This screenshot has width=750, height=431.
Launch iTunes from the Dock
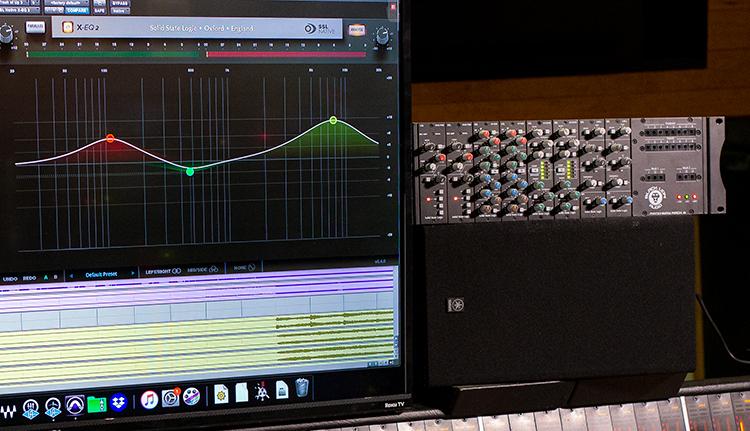tap(149, 400)
